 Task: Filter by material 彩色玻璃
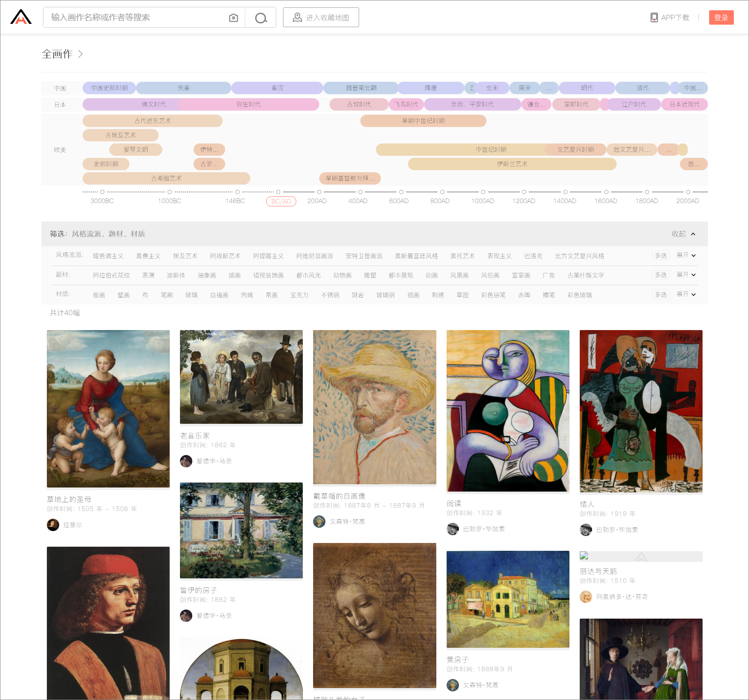point(580,295)
